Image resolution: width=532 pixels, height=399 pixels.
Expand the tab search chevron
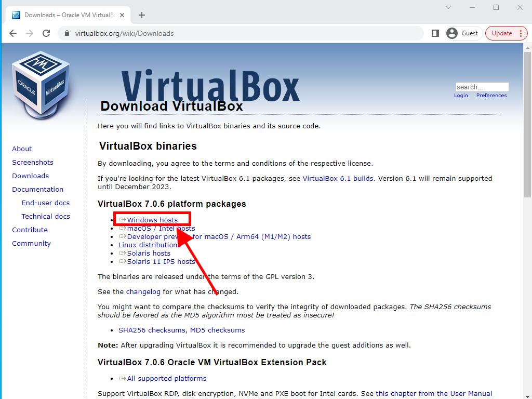(x=448, y=7)
